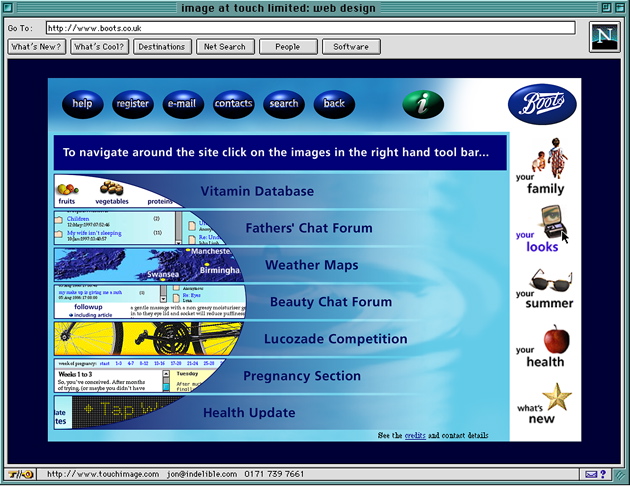Select the your summer sunglasses image
The image size is (630, 486).
coord(551,280)
